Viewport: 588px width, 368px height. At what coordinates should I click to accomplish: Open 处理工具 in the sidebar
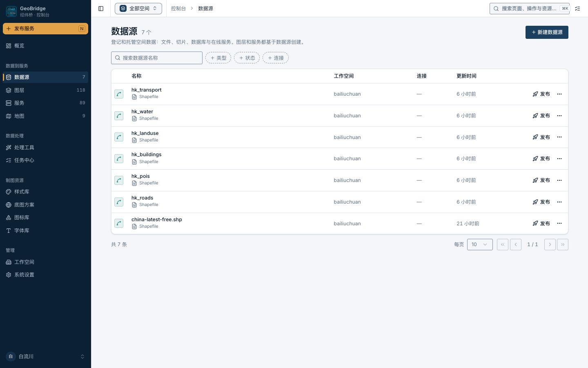coord(45,148)
